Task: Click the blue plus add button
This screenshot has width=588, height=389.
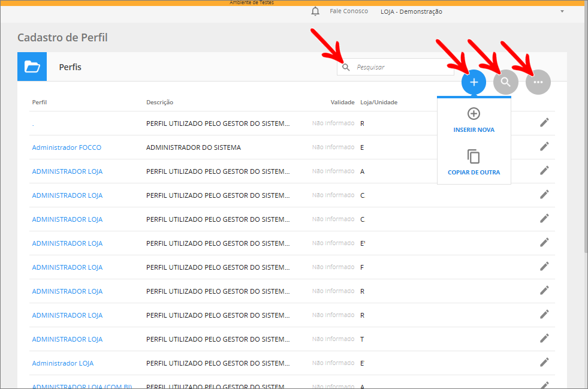Action: tap(474, 82)
